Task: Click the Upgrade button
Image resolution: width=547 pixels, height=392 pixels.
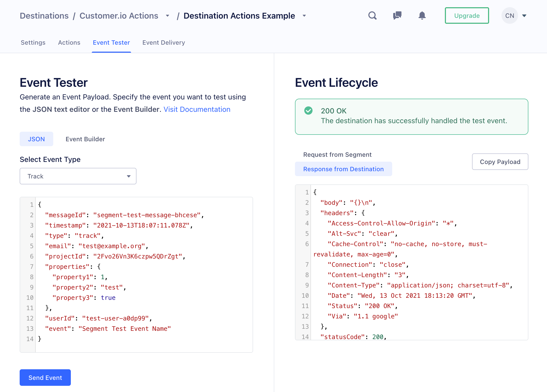Action: pos(467,15)
